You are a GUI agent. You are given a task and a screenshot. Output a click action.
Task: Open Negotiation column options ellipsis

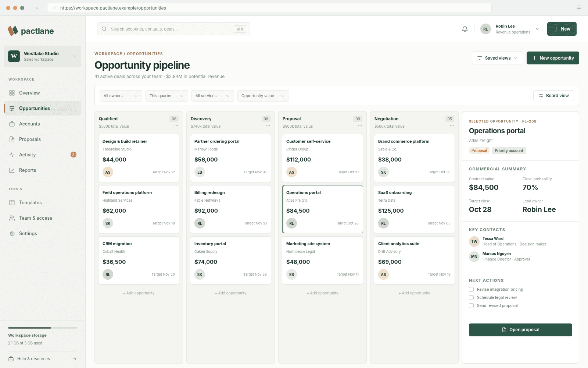point(452,126)
